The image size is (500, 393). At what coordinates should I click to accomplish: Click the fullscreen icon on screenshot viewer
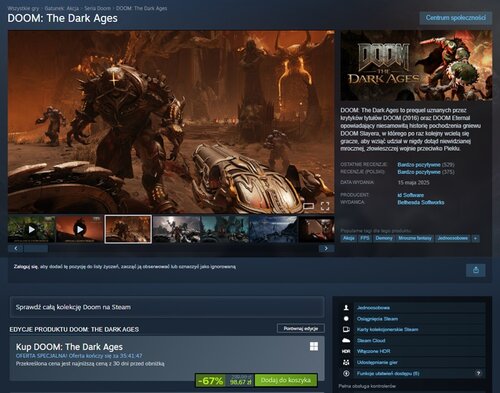point(325,206)
